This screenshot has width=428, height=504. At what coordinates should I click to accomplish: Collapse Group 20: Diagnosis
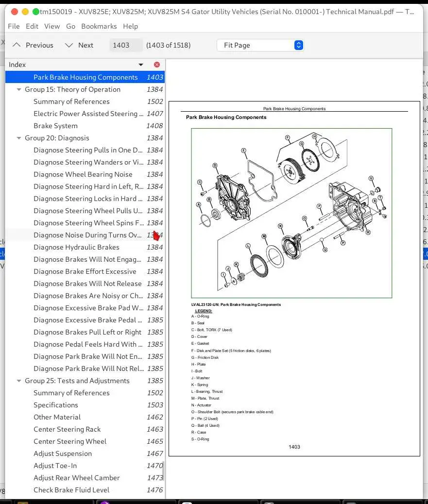click(19, 138)
